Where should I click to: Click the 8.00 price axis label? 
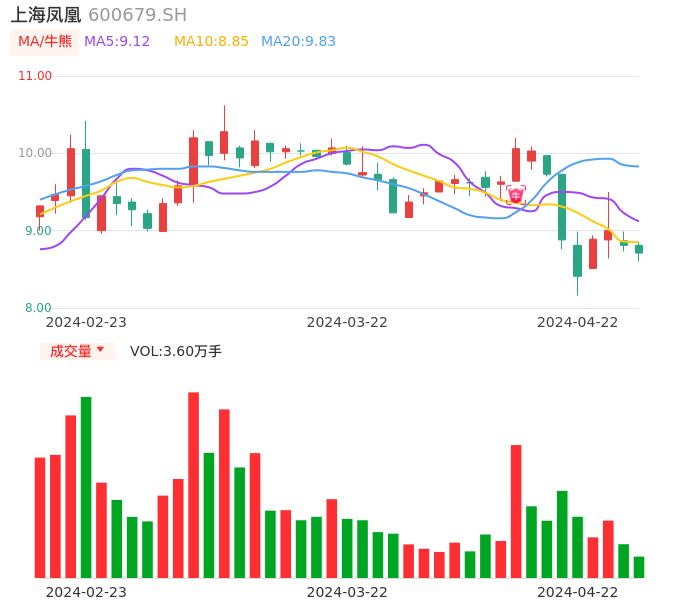pos(38,308)
